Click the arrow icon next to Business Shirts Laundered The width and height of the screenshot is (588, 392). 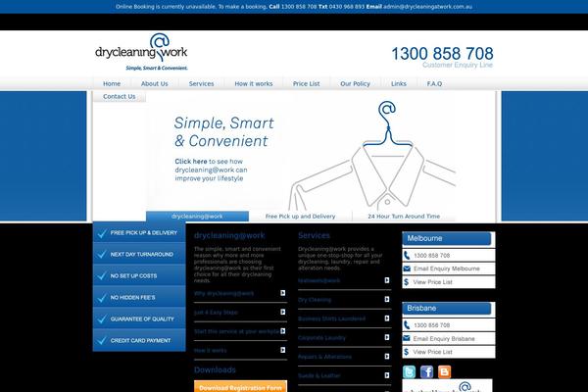pos(387,318)
